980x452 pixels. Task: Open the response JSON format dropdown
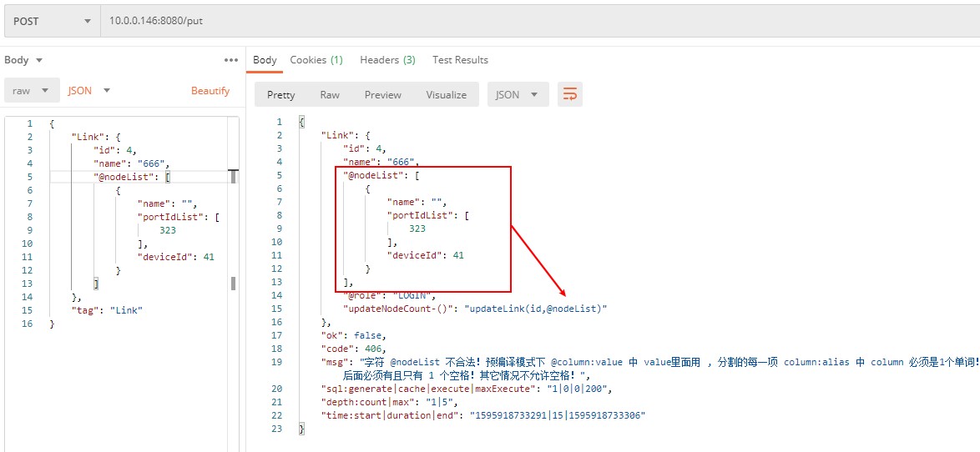coord(518,95)
